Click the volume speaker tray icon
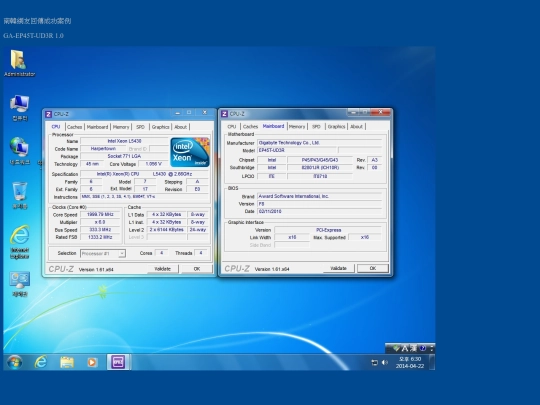The width and height of the screenshot is (540, 405). [x=385, y=362]
